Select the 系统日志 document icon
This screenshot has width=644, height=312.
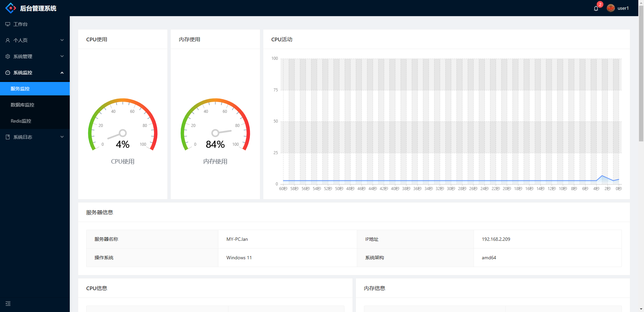pos(7,137)
